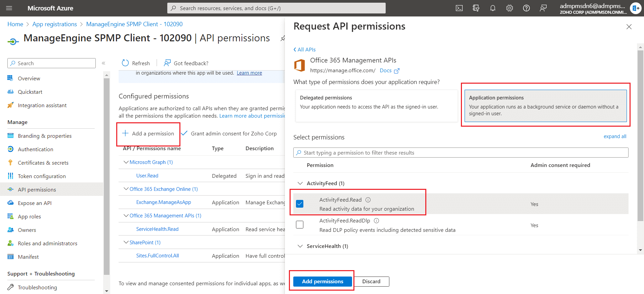Viewport: 644px width, 294px height.
Task: Go to Token configuration menu item
Action: click(42, 176)
